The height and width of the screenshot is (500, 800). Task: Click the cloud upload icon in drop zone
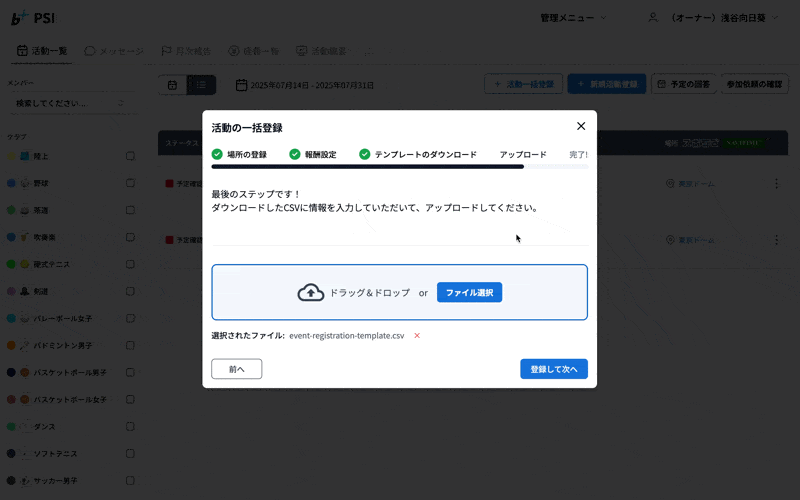(x=311, y=292)
